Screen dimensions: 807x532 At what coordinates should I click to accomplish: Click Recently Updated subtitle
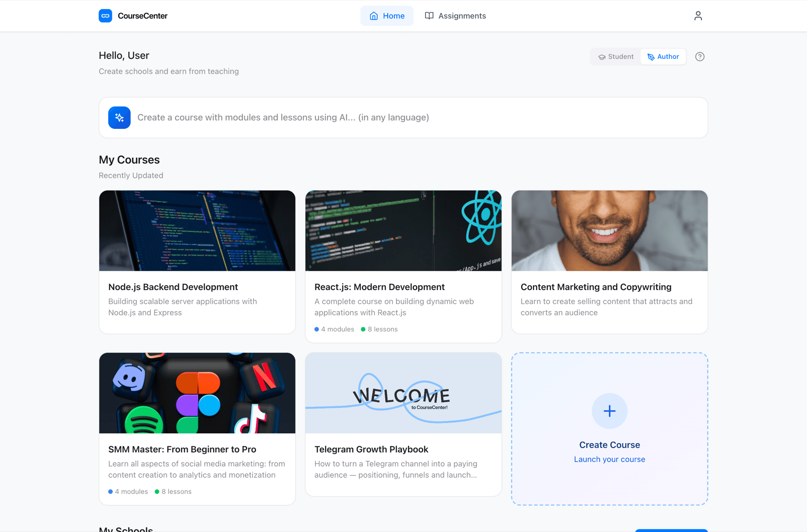pyautogui.click(x=131, y=175)
